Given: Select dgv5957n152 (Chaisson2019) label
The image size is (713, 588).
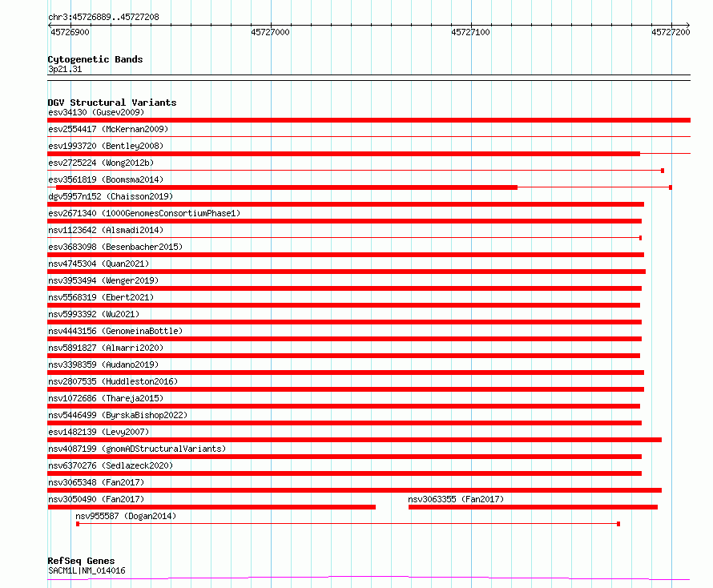Looking at the screenshot, I should click(x=111, y=196).
